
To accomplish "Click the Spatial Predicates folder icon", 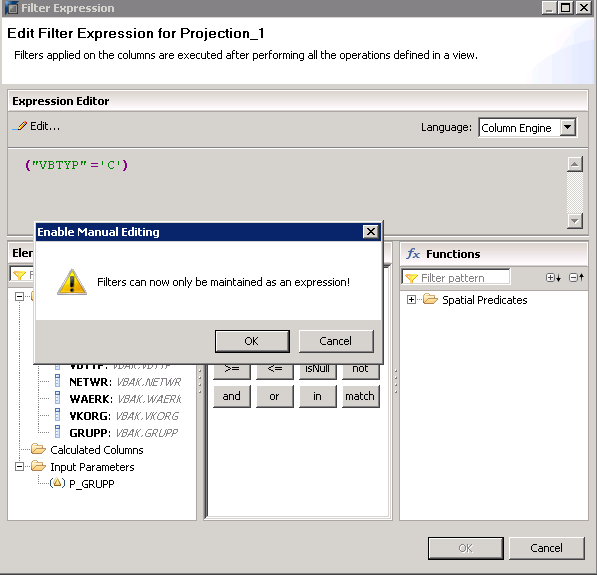I will pos(430,299).
